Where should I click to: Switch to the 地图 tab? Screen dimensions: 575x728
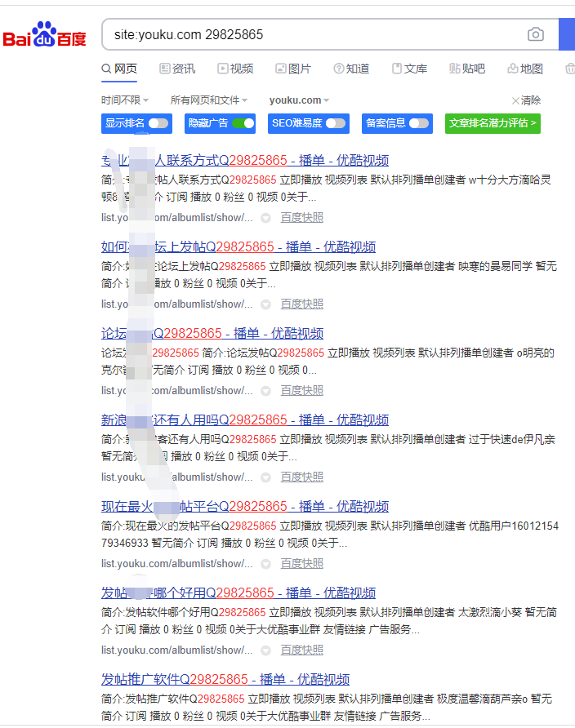[525, 69]
